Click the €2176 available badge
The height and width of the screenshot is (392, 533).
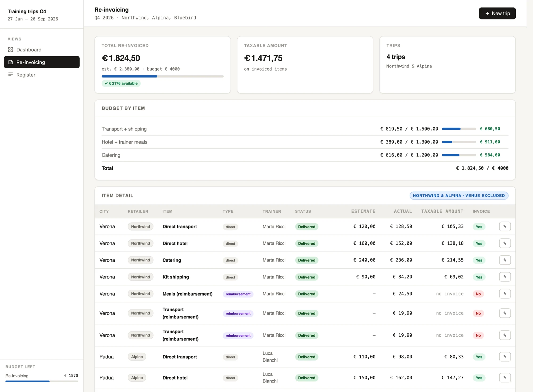click(x=121, y=83)
